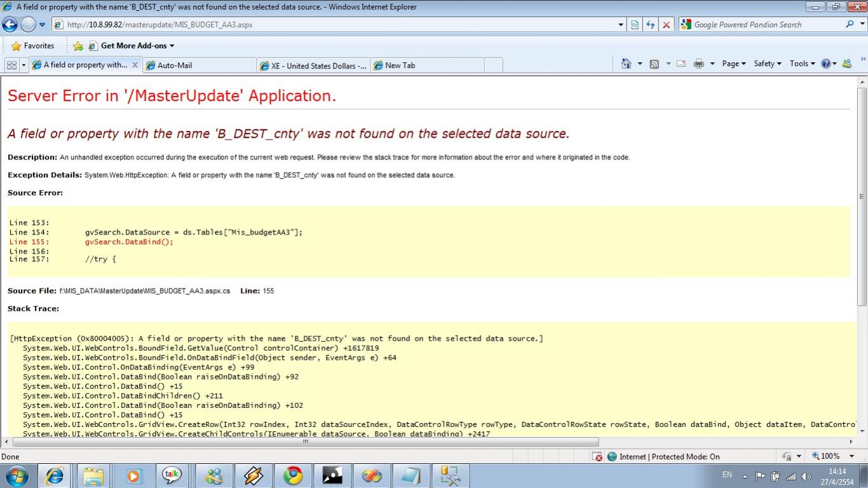868x488 pixels.
Task: Switch to the XE - United States Dollars tab
Action: click(313, 65)
